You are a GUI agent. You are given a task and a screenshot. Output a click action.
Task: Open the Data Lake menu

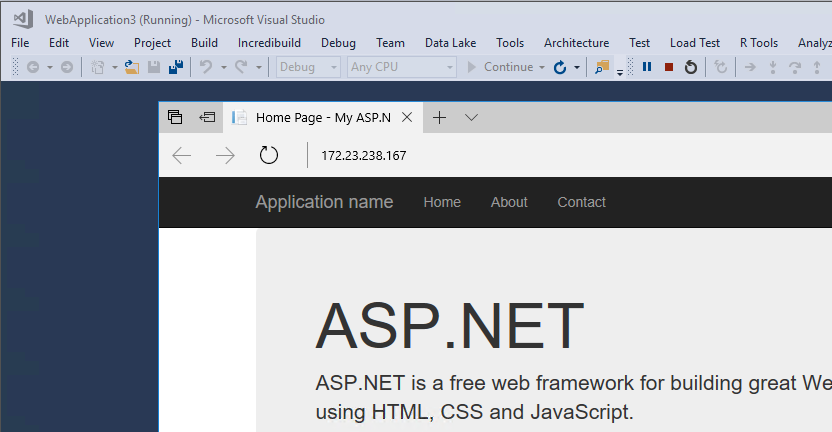click(x=450, y=43)
